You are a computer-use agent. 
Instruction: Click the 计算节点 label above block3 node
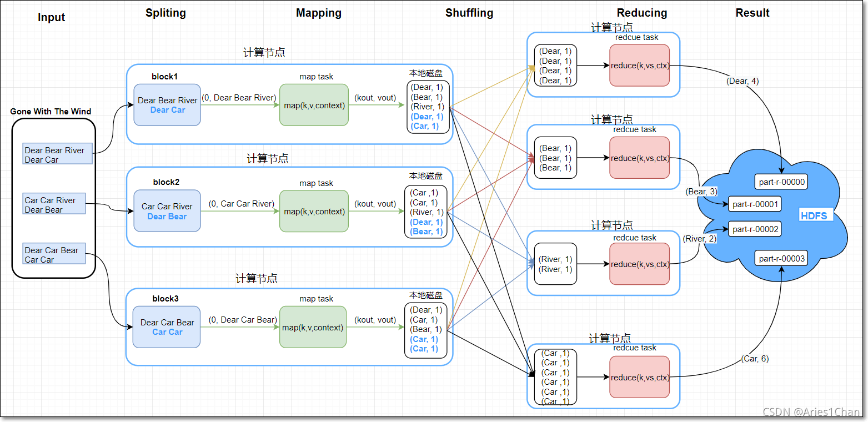coord(257,278)
